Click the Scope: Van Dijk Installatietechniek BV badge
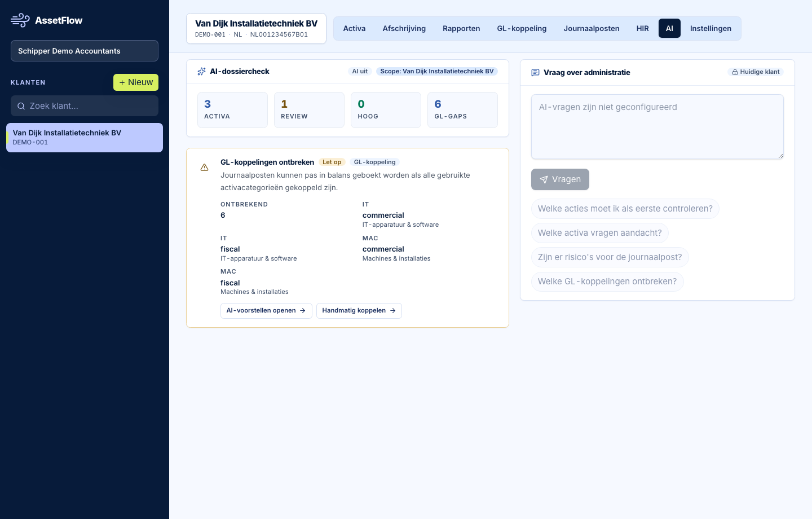Image resolution: width=812 pixels, height=519 pixels. 437,72
